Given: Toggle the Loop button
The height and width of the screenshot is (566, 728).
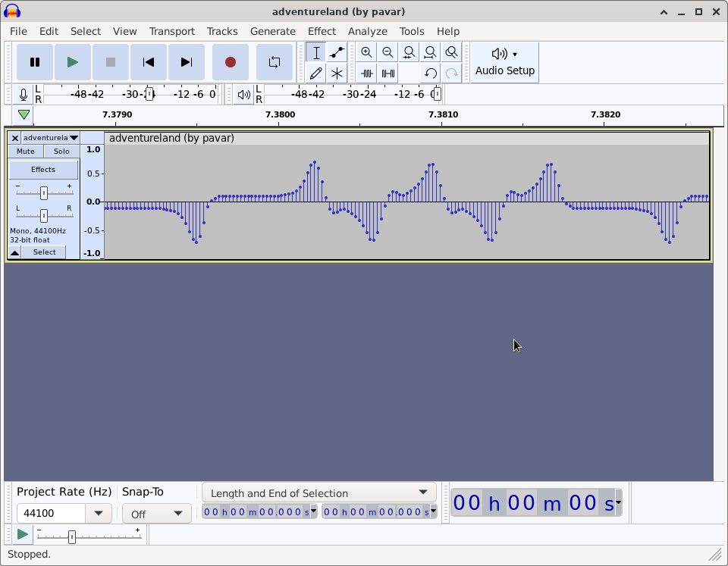Looking at the screenshot, I should coord(275,62).
